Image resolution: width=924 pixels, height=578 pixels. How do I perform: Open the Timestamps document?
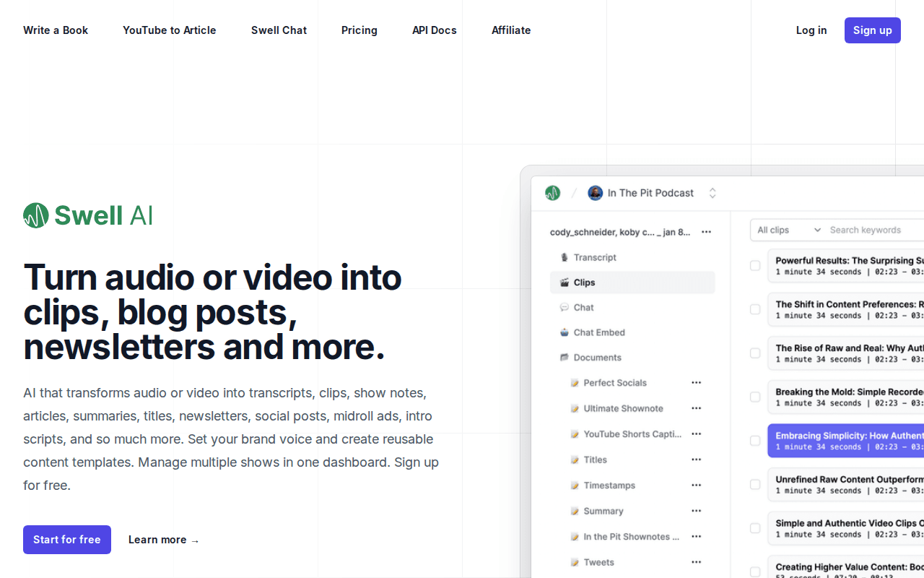click(x=609, y=486)
